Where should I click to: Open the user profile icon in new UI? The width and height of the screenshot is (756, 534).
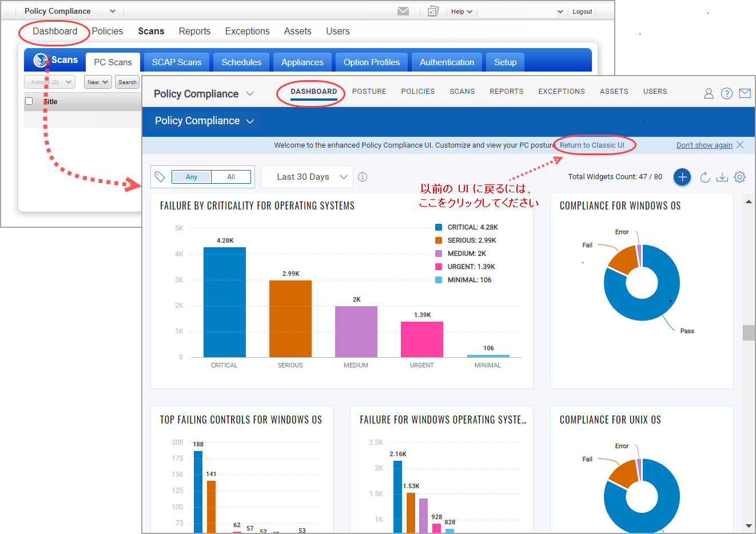(x=709, y=93)
